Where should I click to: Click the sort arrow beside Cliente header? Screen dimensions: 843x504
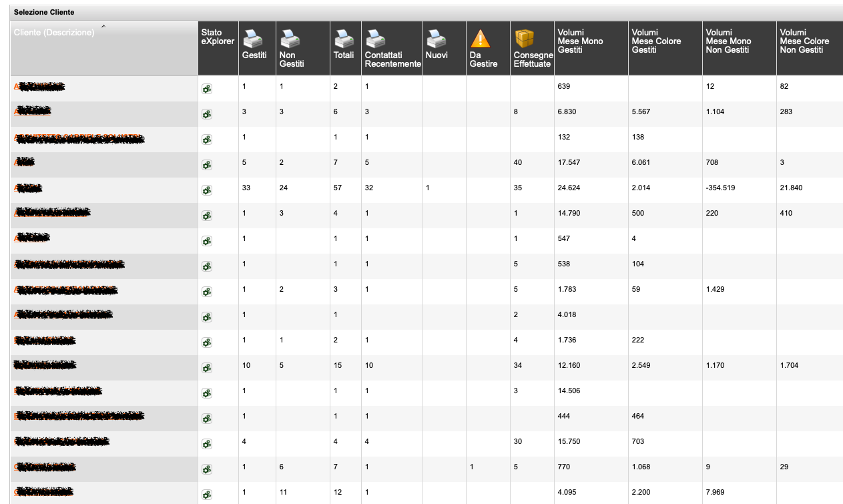pos(102,27)
